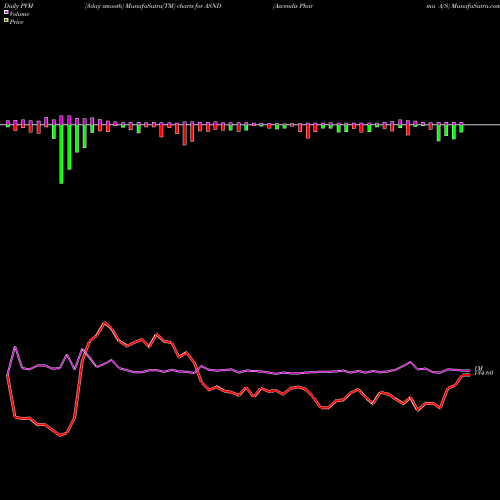The width and height of the screenshot is (500, 500).
Task: Click the green-red Price legend swatch
Action: [6, 21]
